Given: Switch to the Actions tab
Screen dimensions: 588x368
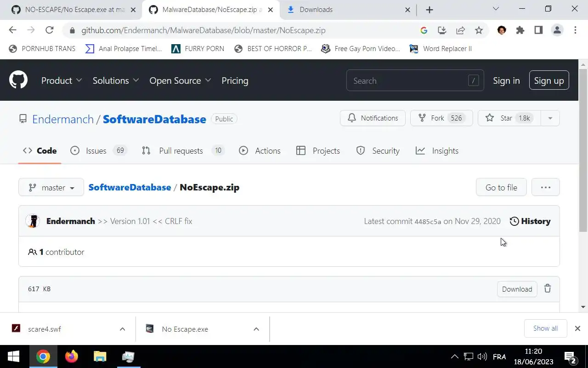Looking at the screenshot, I should tap(260, 151).
